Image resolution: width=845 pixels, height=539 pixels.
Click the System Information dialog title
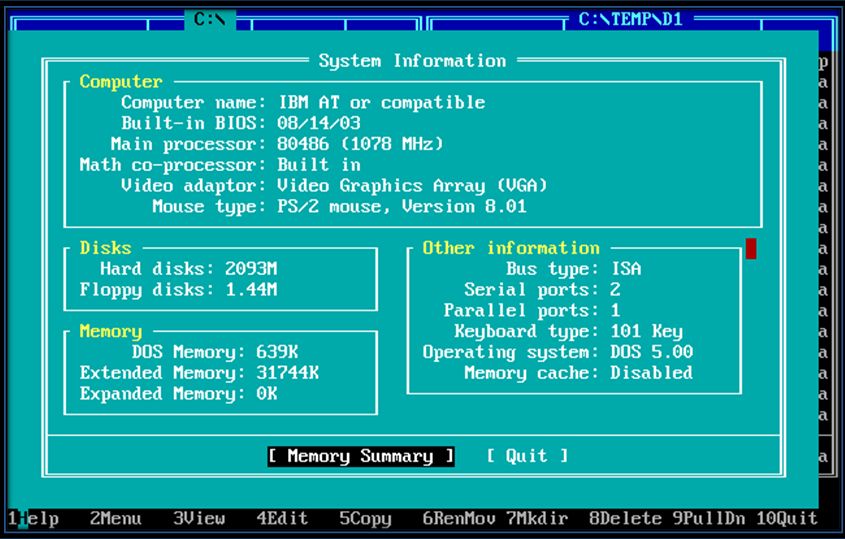[412, 61]
